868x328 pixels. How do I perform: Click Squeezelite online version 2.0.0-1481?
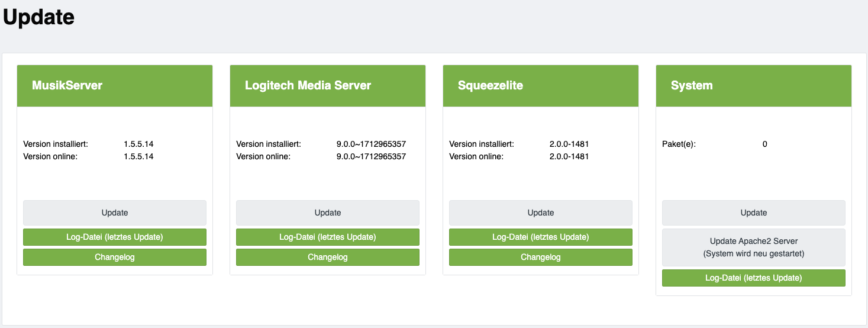pos(569,156)
